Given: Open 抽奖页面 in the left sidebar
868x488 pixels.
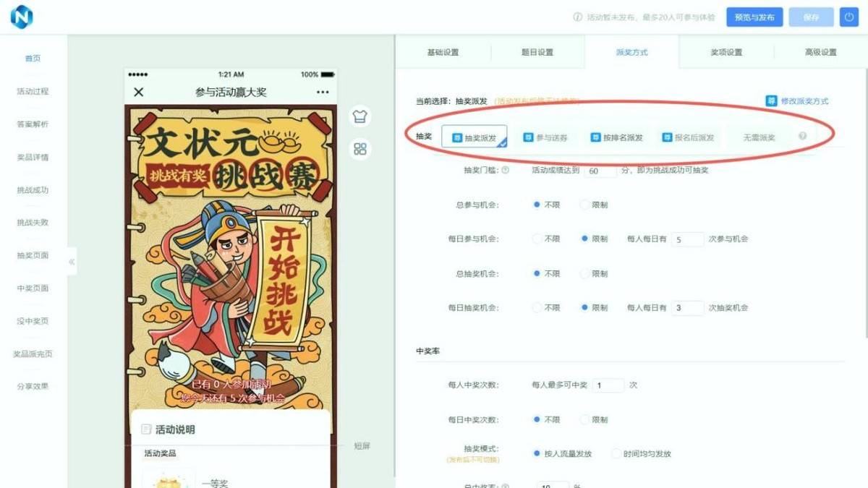Looking at the screenshot, I should [x=33, y=255].
